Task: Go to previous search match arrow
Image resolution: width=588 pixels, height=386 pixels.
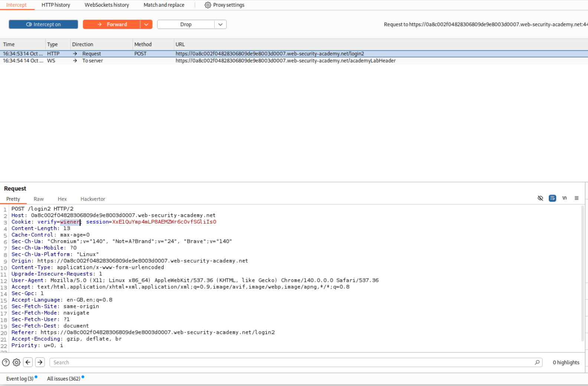Action: point(28,362)
